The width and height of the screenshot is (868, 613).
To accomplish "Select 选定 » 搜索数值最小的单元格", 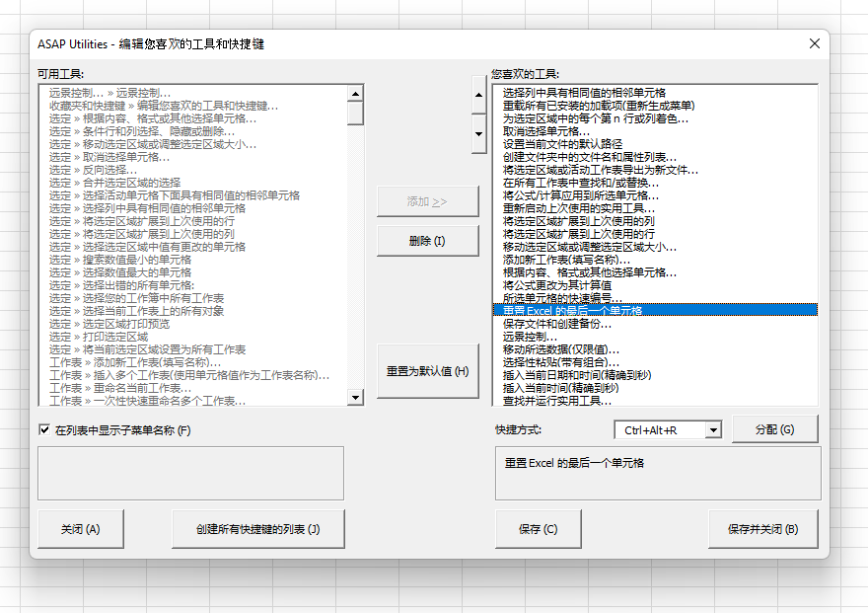I will tap(120, 260).
